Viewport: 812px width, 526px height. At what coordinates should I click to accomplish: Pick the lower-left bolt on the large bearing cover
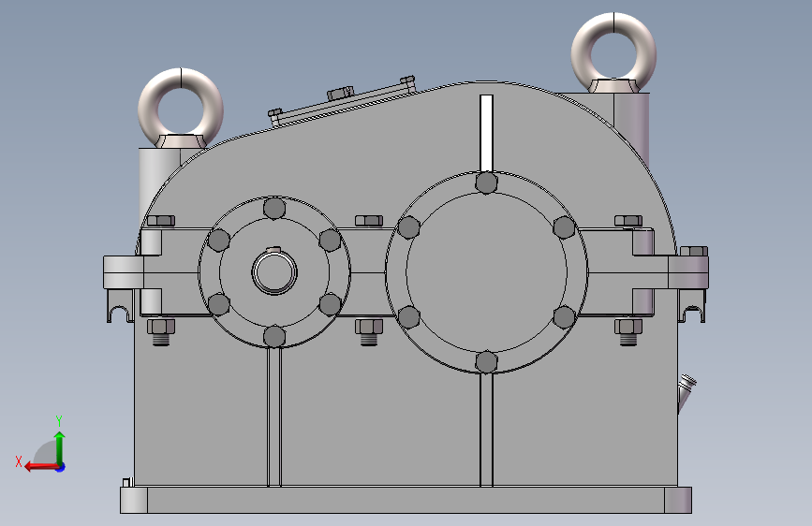pos(408,317)
